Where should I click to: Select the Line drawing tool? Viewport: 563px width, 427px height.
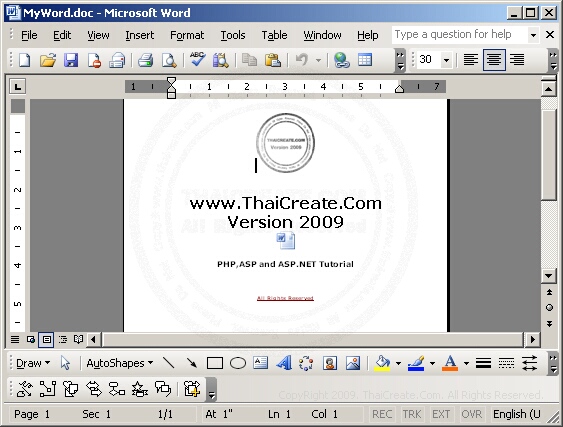coord(168,363)
